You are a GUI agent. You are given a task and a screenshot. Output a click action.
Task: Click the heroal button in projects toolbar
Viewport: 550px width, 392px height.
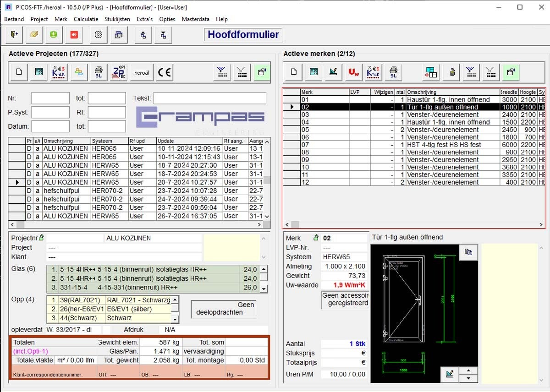(141, 72)
